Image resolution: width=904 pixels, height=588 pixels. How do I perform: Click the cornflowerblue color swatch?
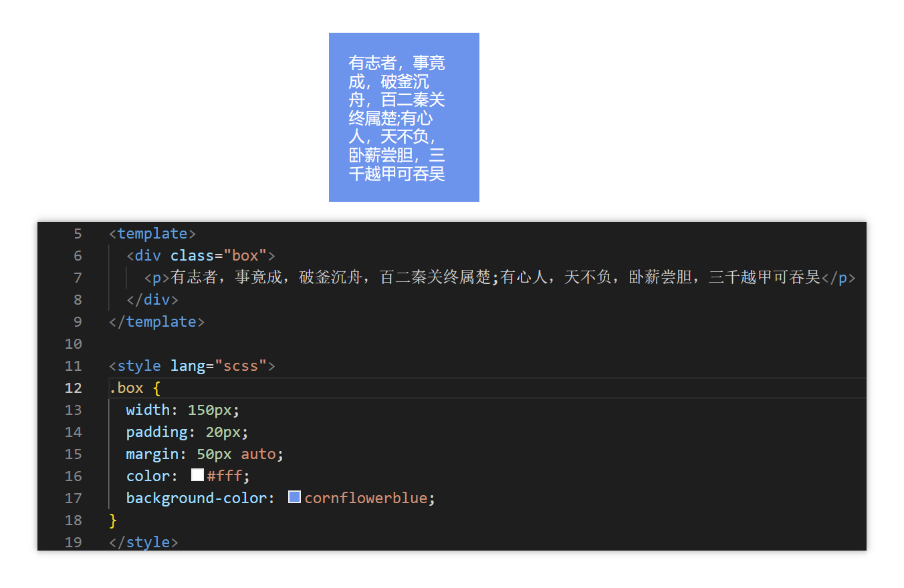294,497
